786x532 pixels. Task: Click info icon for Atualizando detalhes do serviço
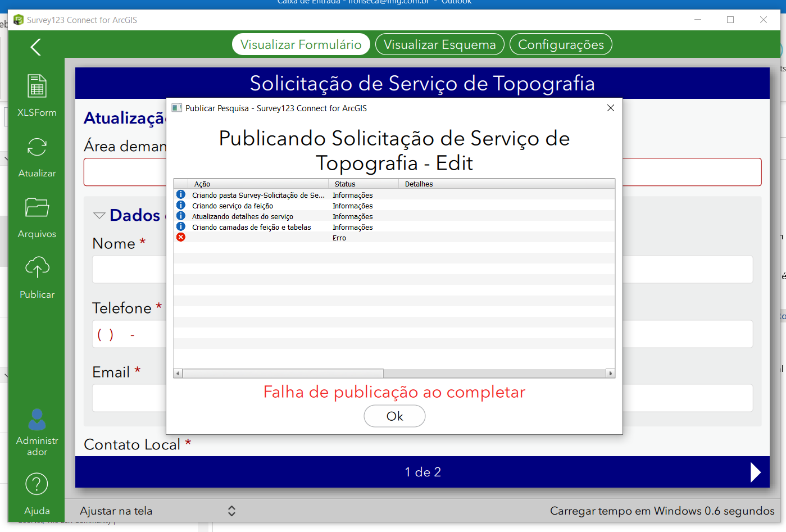(x=181, y=216)
